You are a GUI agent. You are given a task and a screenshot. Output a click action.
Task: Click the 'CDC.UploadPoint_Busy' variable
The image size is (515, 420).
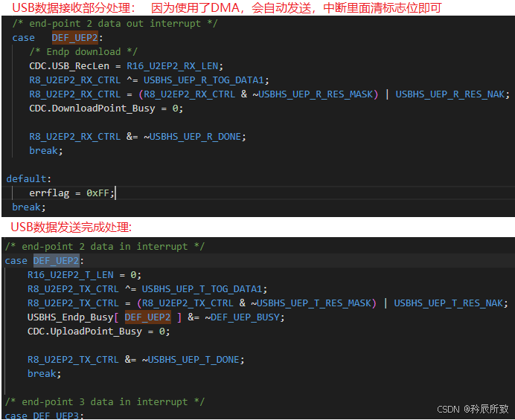pos(85,331)
